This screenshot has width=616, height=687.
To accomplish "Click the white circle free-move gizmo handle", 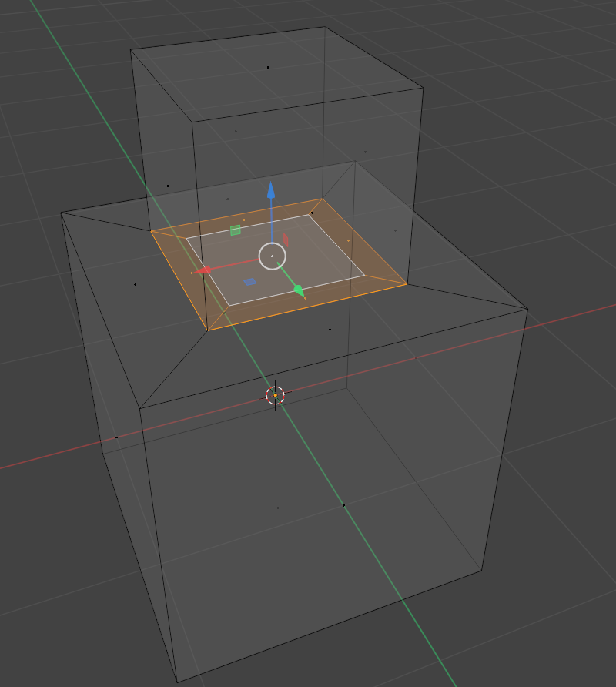I will click(x=272, y=256).
